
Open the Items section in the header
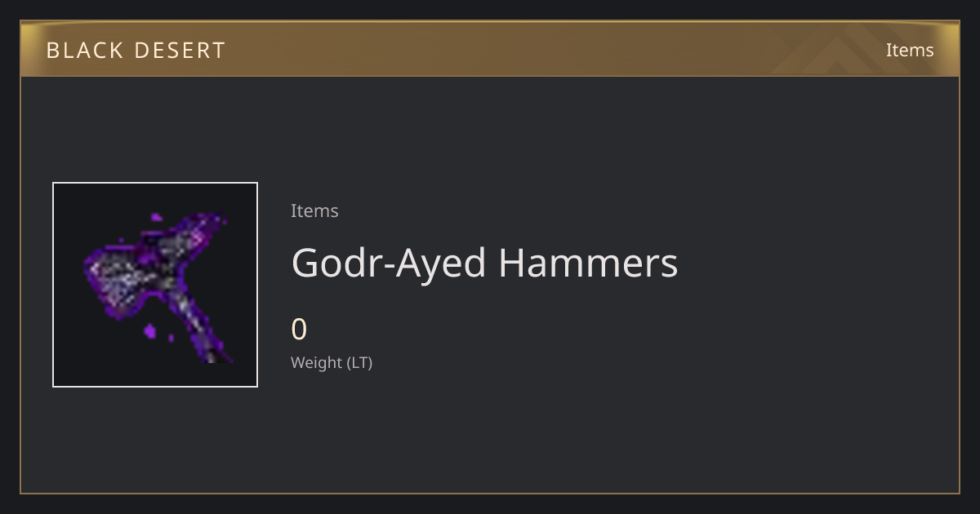910,50
